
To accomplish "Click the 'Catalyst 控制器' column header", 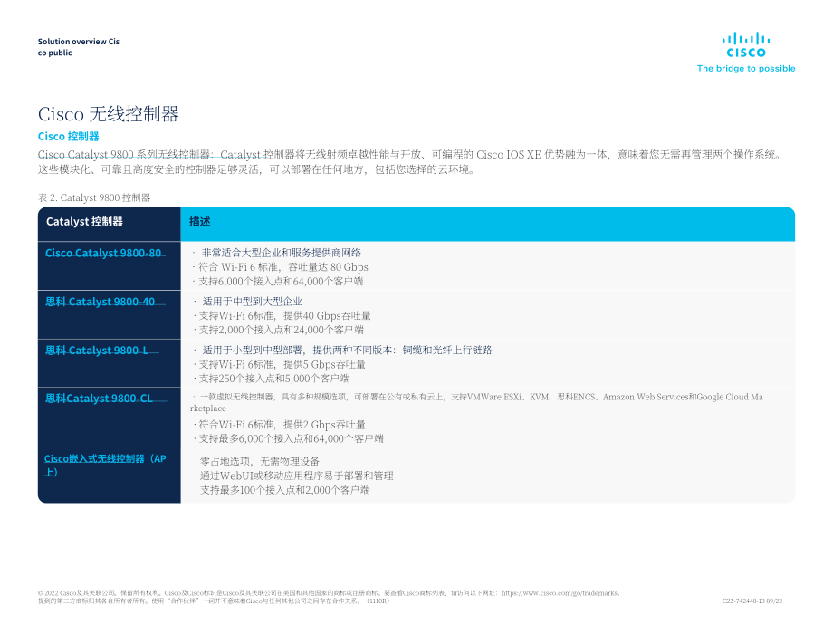I will 84,222.
